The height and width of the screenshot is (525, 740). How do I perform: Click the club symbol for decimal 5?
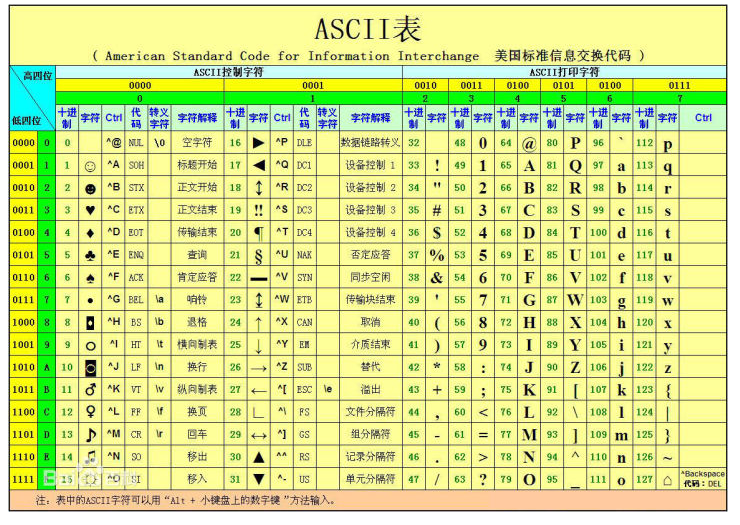tap(90, 255)
